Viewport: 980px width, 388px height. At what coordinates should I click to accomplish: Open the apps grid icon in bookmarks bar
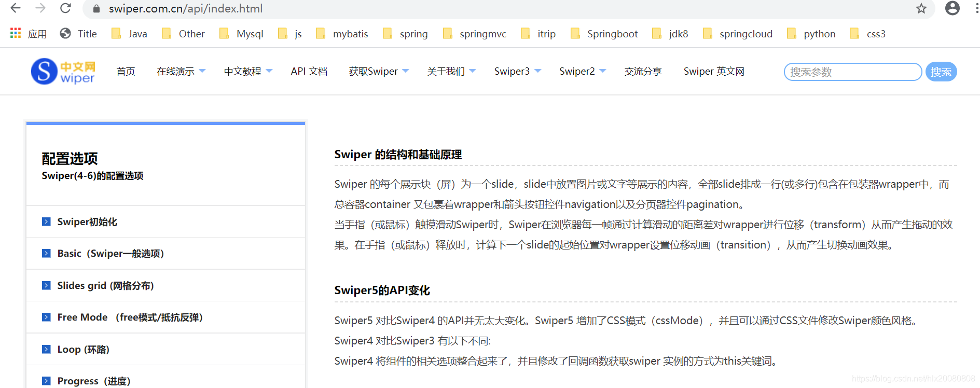click(x=16, y=34)
